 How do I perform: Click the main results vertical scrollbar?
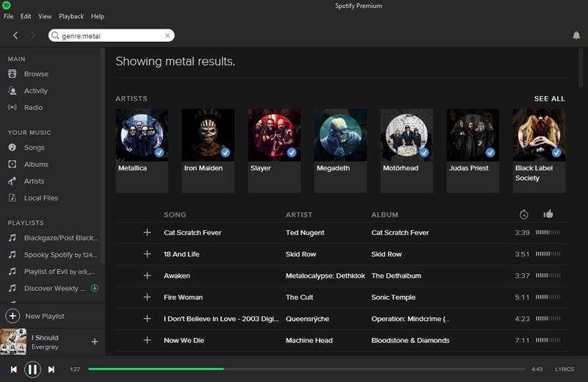click(x=581, y=68)
